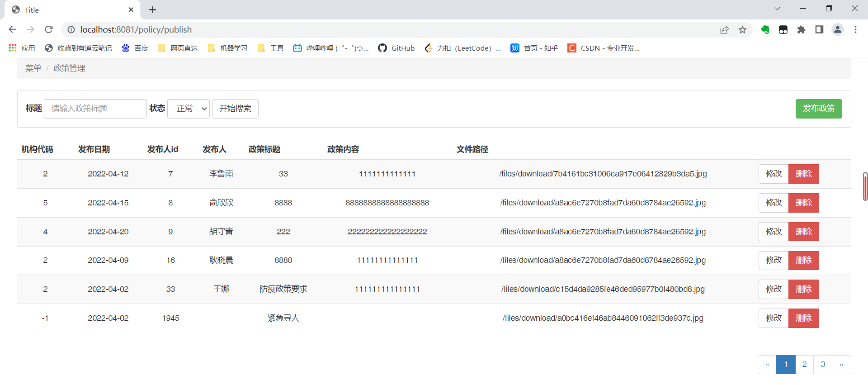Click 开始搜索 button
This screenshot has height=385, width=868.
pyautogui.click(x=235, y=109)
